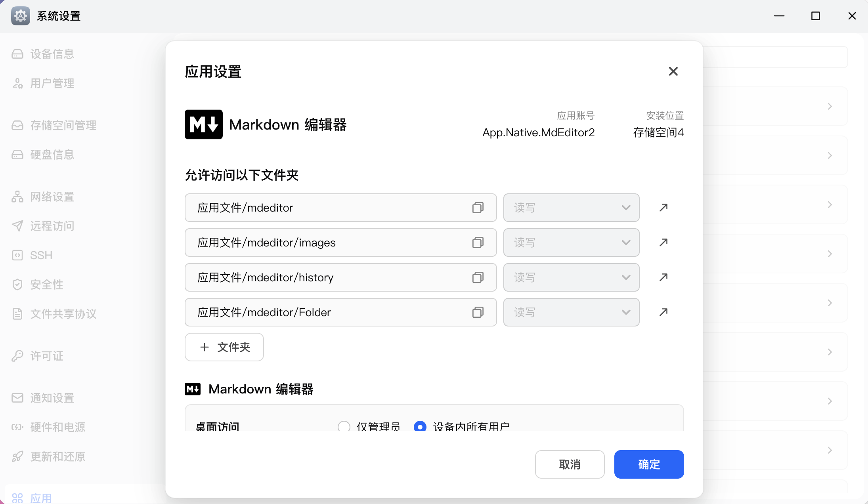The image size is (868, 504).
Task: Copy the mdeditor/Folder path
Action: (478, 312)
